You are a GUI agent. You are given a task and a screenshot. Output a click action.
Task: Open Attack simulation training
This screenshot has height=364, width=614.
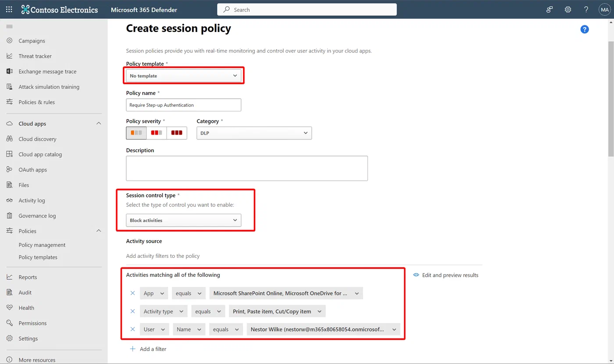[49, 87]
